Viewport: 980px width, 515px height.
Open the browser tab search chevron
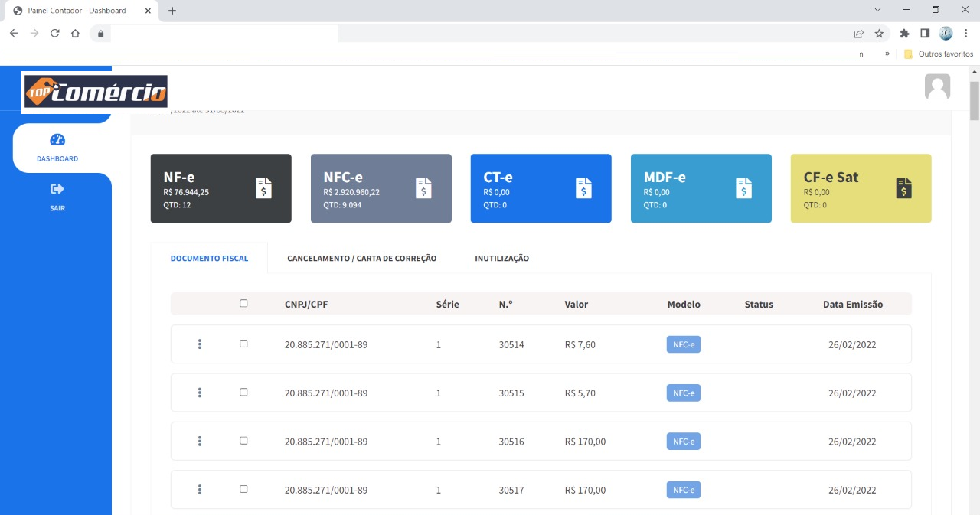[876, 10]
